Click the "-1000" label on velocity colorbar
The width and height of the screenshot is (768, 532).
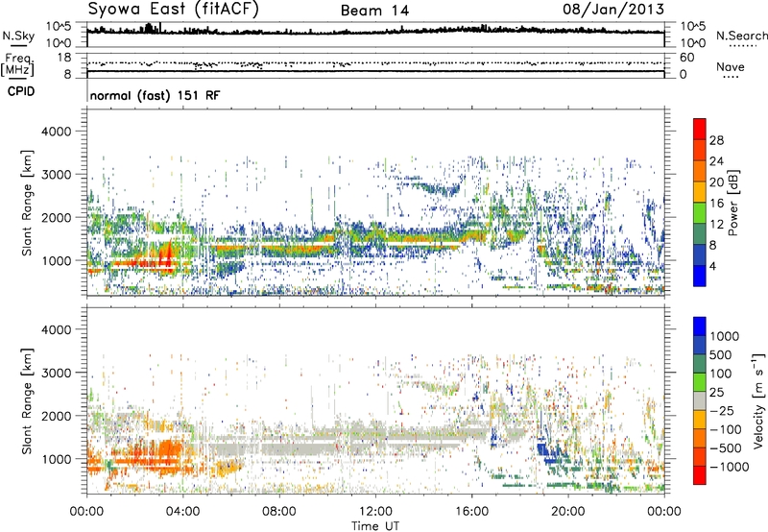[730, 467]
